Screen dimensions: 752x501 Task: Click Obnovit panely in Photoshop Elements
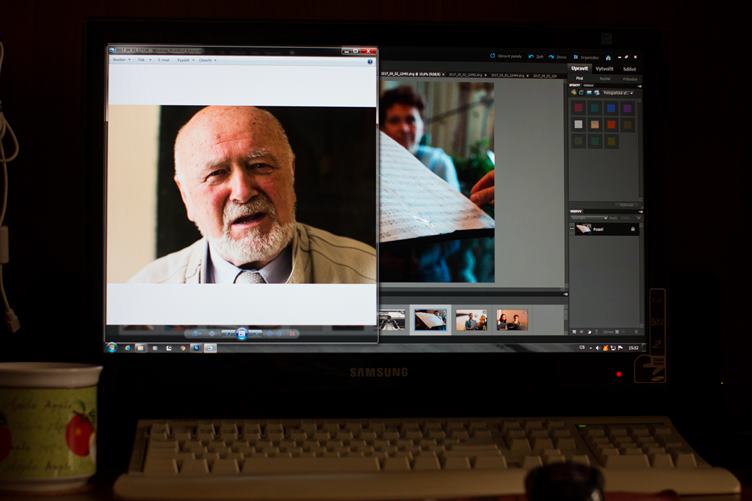(x=505, y=57)
